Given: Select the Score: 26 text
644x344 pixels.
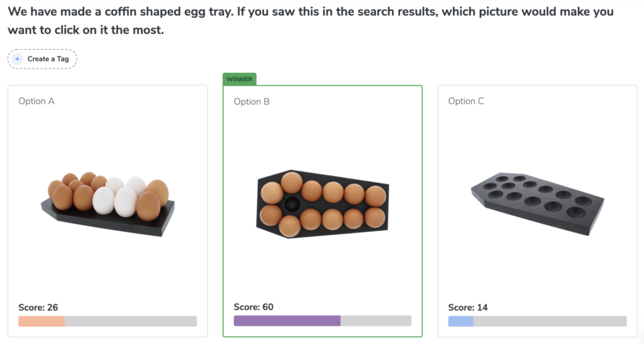Looking at the screenshot, I should [38, 308].
